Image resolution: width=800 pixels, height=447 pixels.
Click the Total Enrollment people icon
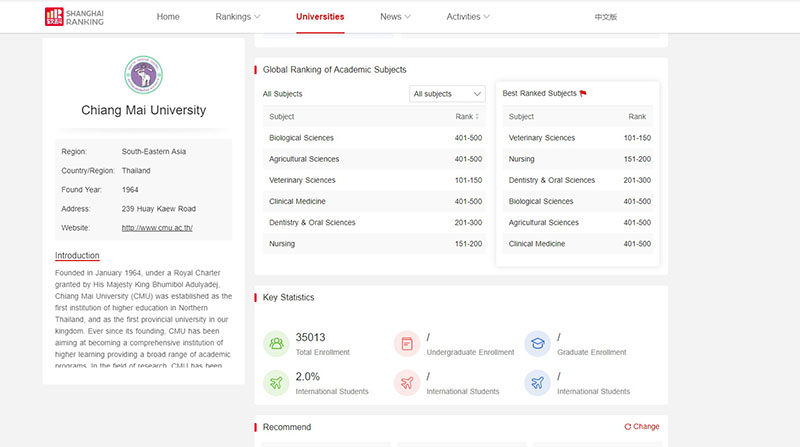pos(276,343)
